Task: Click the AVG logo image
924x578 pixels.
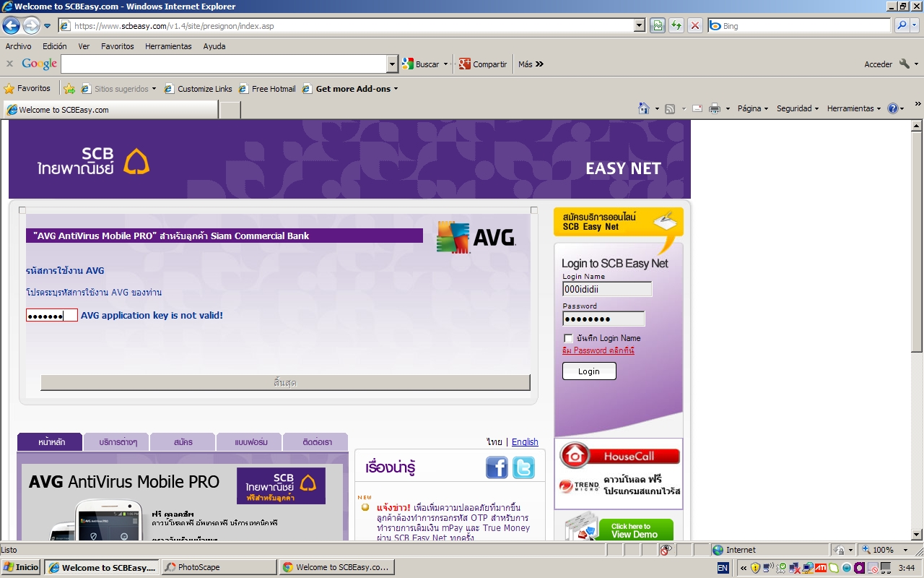Action: click(x=476, y=237)
